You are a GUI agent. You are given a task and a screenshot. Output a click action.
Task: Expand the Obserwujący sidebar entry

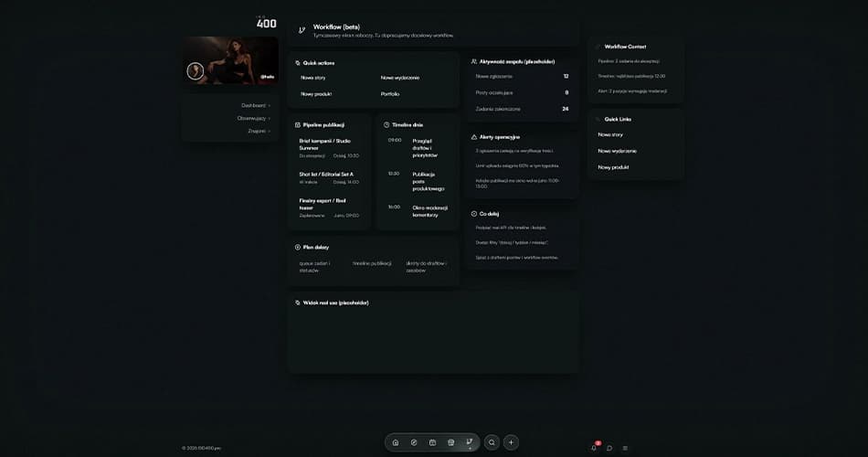click(253, 118)
